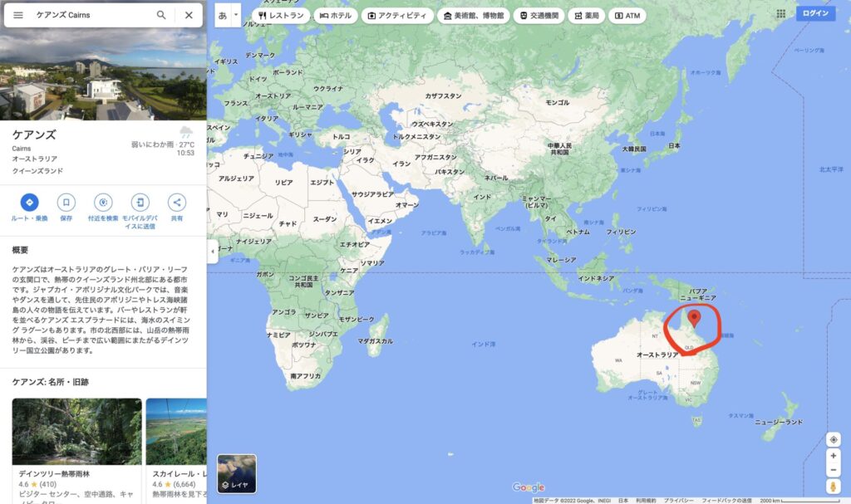Click the クイーンズランド text under the title
Screen dimensions: 851x504
[38, 171]
